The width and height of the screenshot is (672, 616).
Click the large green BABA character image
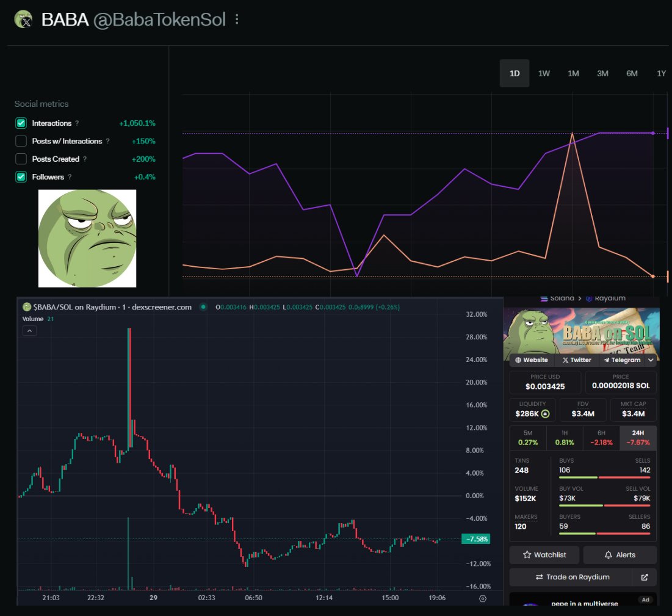87,238
